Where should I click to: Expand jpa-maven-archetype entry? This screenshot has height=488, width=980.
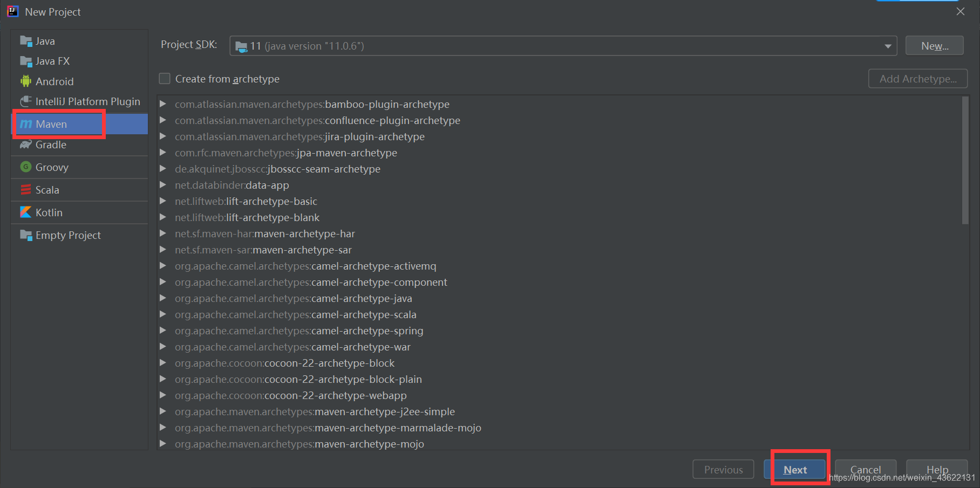coord(162,153)
